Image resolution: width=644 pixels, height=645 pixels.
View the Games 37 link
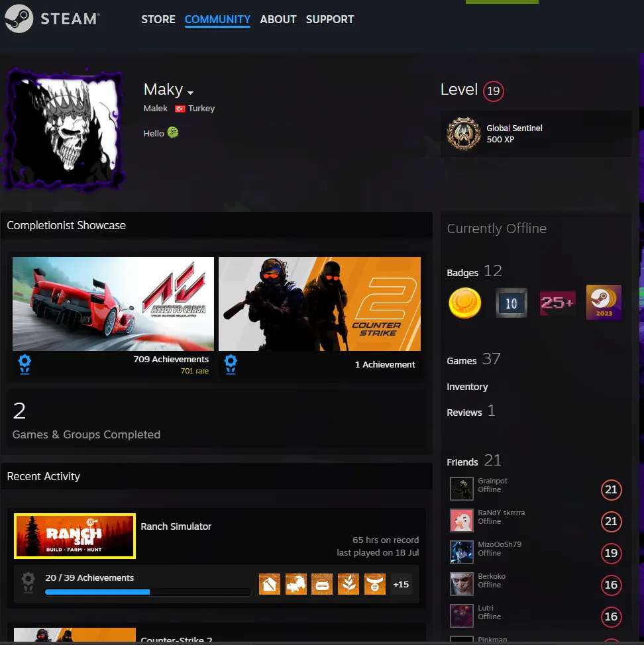474,360
